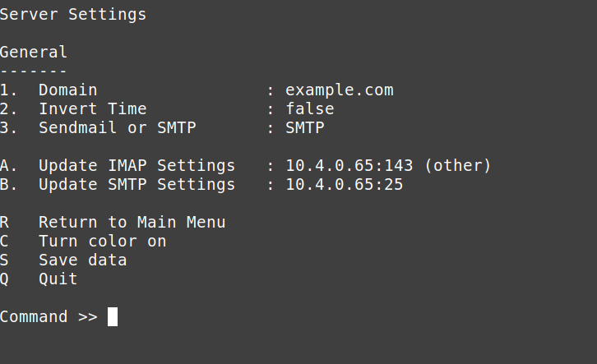
Task: Select the Domain menu option
Action: point(67,90)
